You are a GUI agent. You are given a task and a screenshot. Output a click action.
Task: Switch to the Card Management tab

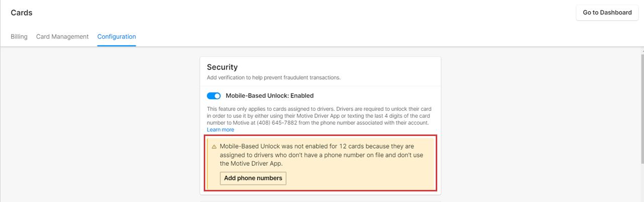(62, 37)
